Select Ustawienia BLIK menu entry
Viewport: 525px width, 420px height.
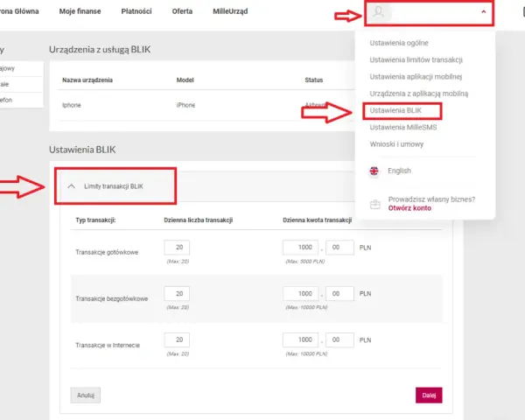[x=395, y=110]
